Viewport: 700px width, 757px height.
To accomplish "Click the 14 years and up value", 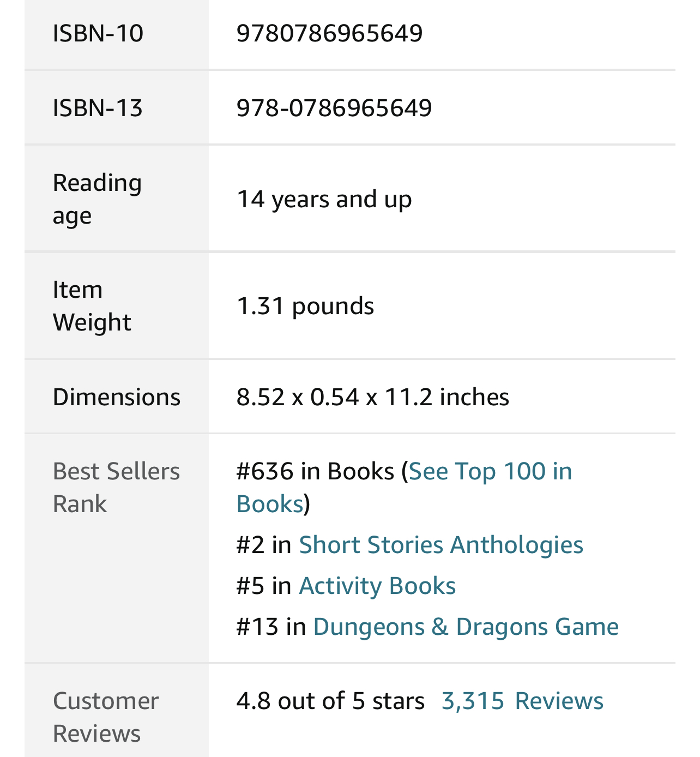I will tap(324, 199).
